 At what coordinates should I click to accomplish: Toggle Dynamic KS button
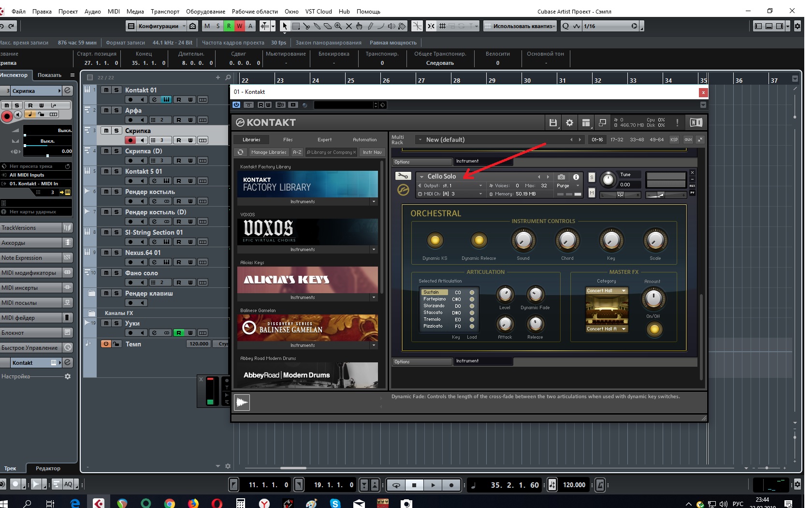(435, 240)
